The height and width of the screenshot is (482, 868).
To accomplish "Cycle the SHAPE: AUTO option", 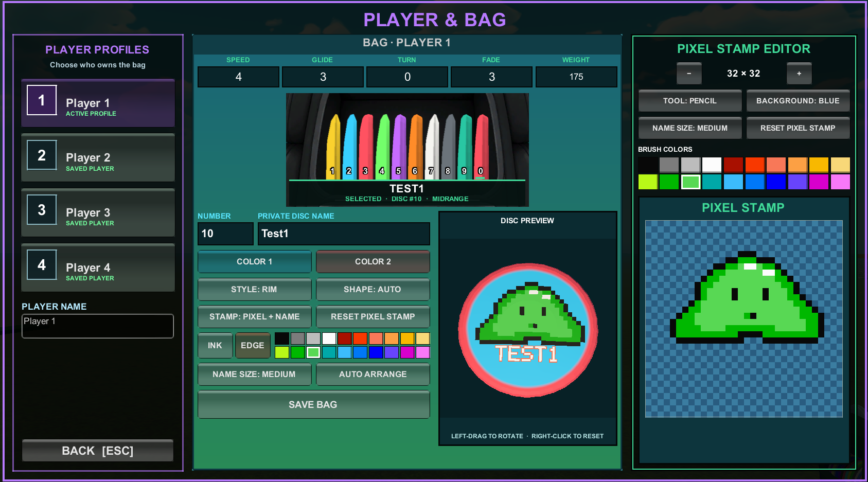I will click(373, 290).
